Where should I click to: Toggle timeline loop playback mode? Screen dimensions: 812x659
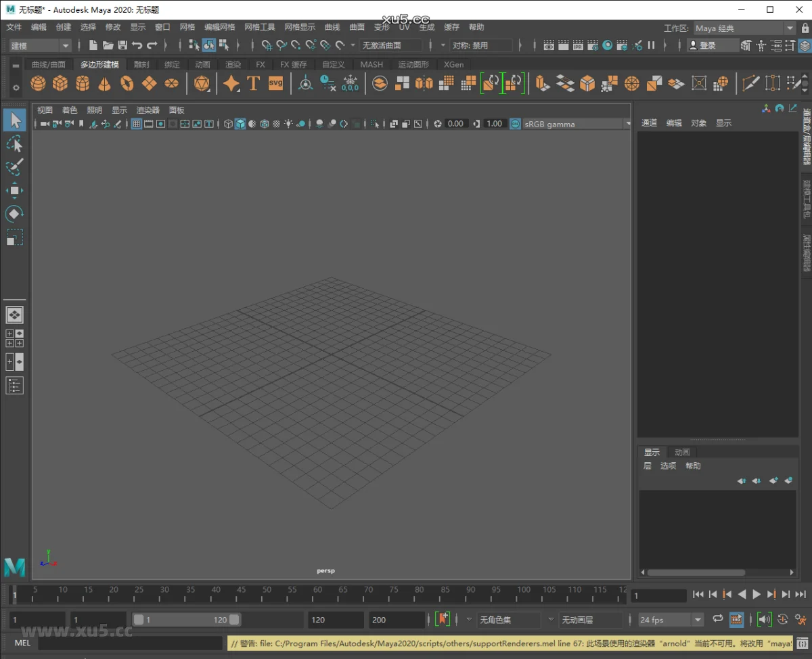tap(718, 619)
